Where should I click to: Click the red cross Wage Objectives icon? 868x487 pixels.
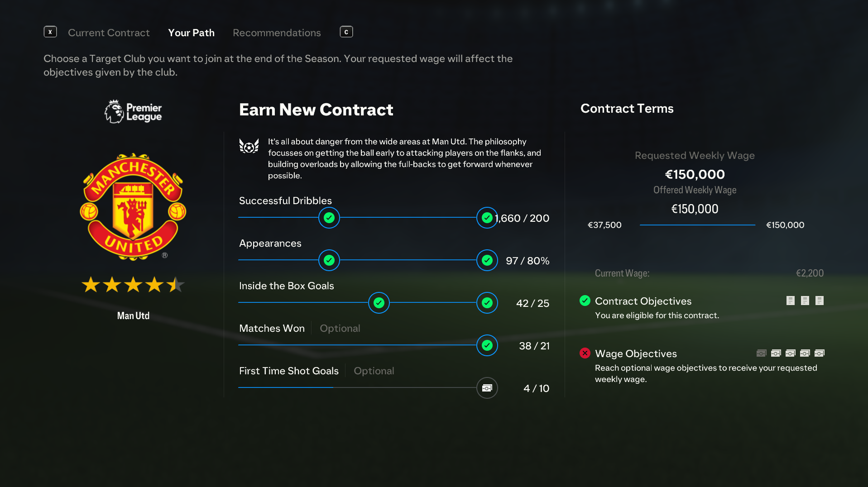click(x=585, y=353)
